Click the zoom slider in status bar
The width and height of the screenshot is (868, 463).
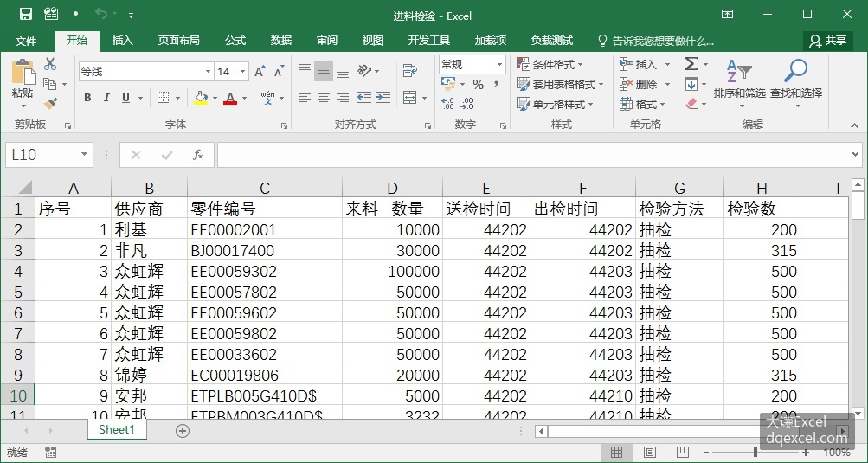point(755,453)
